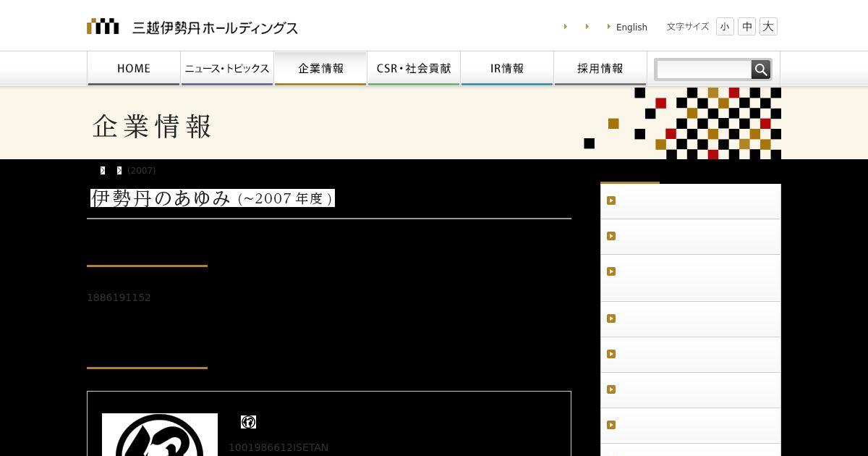
Task: Click the 伊勢丹のあゆみ page heading
Action: point(213,198)
